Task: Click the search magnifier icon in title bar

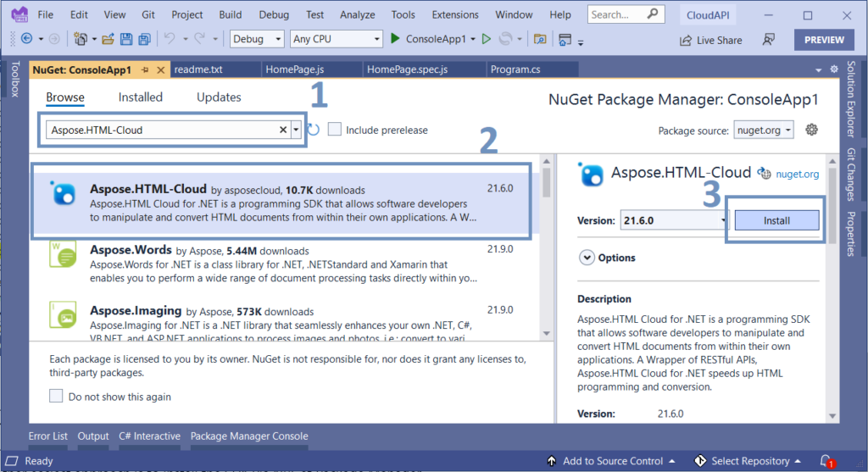Action: click(653, 14)
